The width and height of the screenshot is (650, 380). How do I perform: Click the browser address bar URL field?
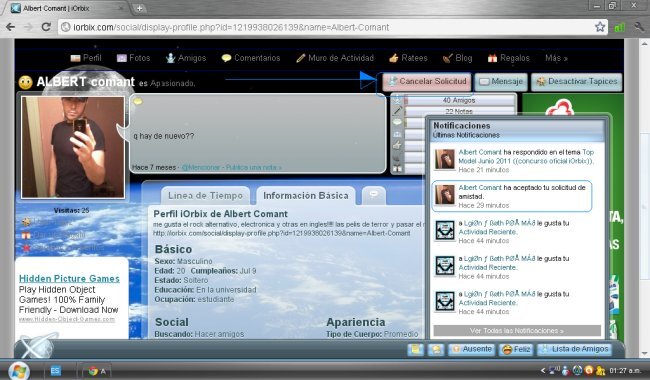tap(327, 27)
